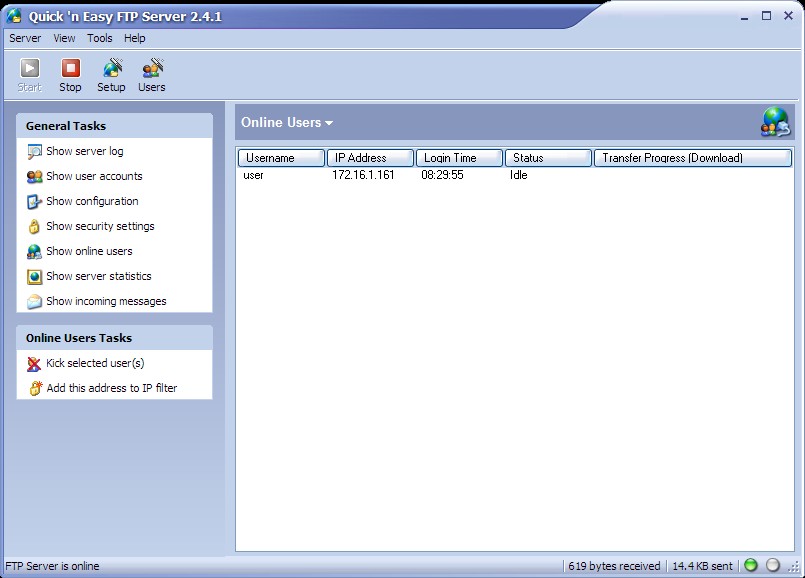Open the Tools menu
The image size is (805, 578).
[x=100, y=38]
